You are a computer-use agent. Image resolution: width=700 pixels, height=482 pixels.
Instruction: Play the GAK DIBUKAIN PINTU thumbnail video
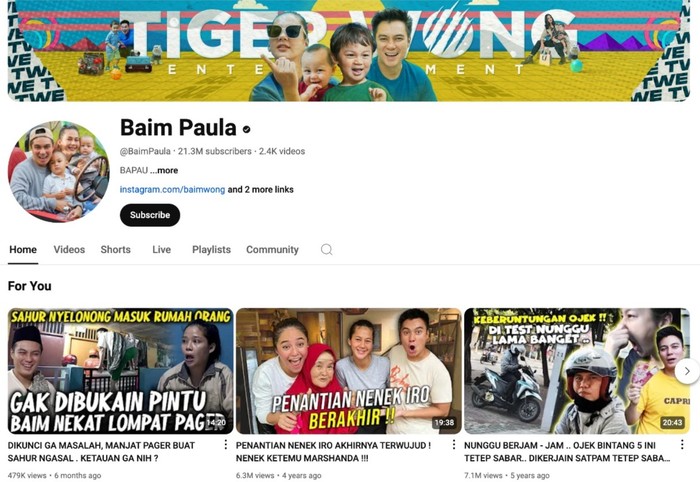click(121, 371)
